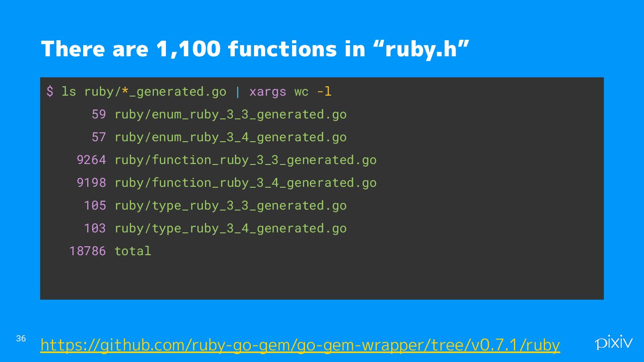Click the pixiv logo

(614, 342)
